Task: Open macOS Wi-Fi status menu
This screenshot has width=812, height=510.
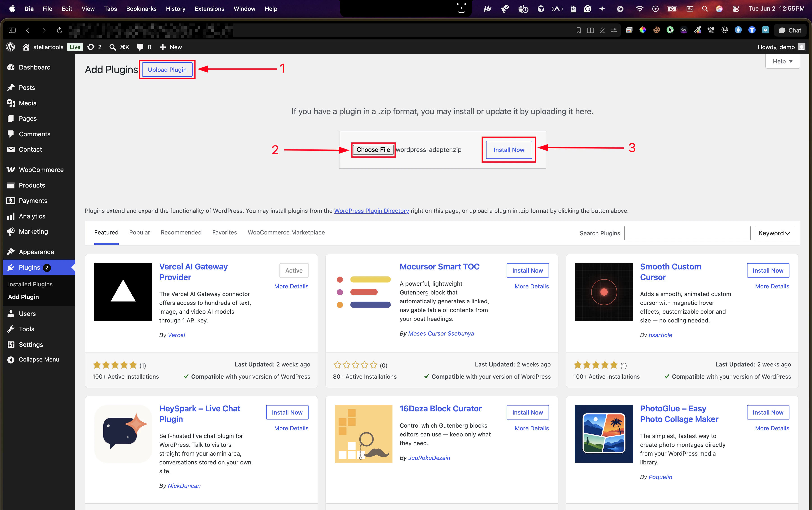Action: point(639,9)
